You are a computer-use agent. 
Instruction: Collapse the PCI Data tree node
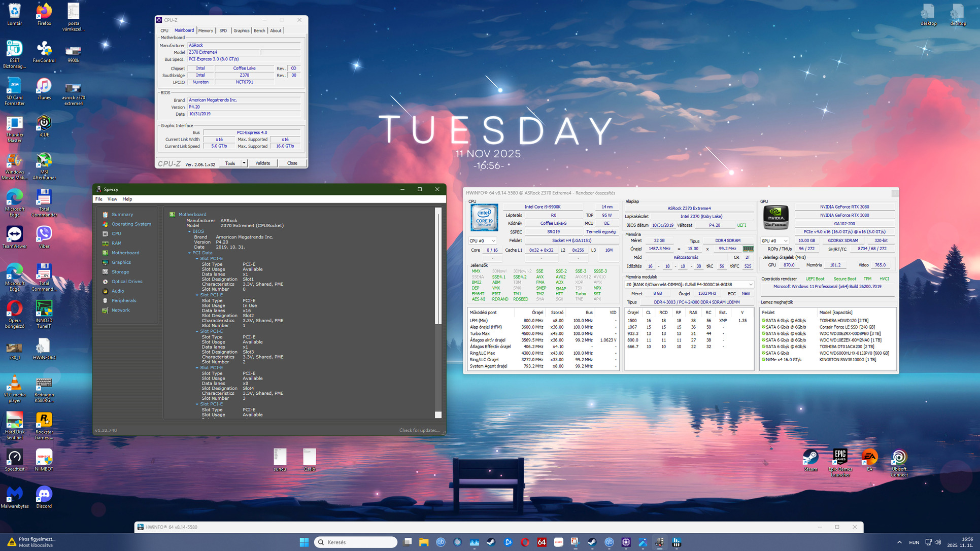click(189, 253)
